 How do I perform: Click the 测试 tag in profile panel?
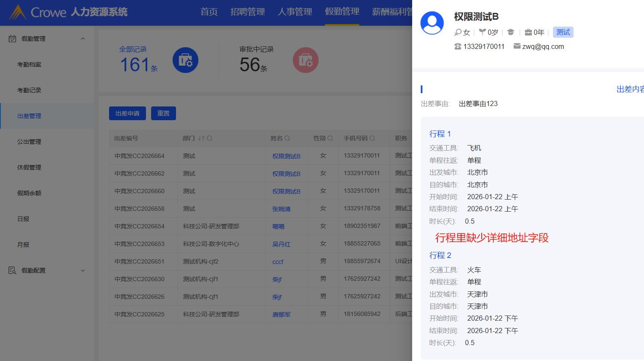coord(563,32)
